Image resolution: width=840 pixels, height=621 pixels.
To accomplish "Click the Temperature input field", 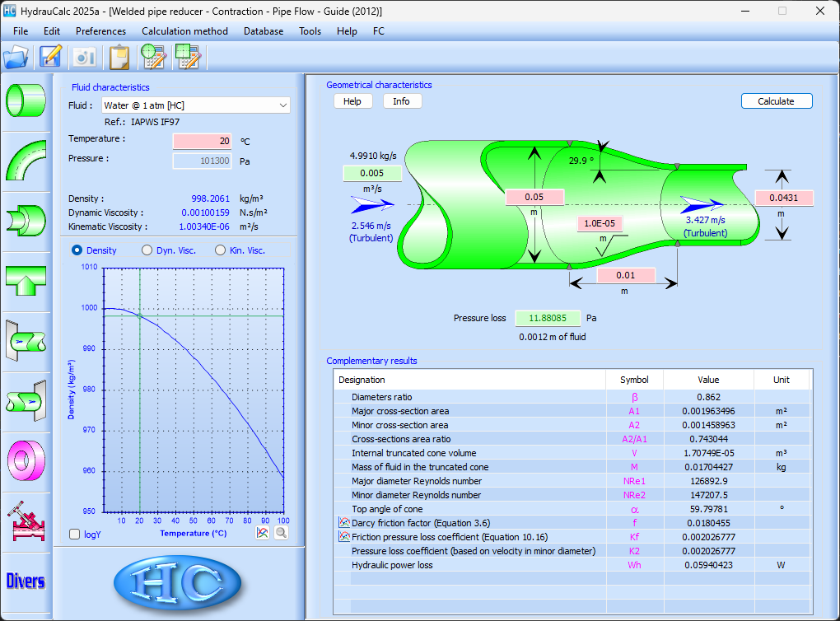I will 202,141.
